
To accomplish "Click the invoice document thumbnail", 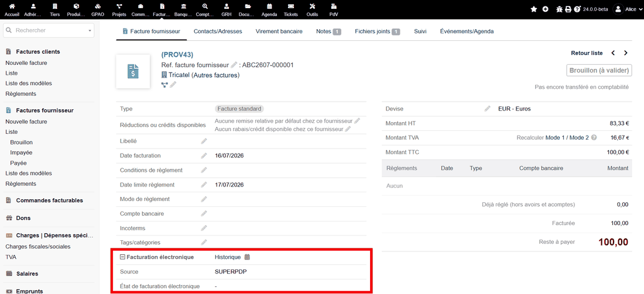I will pos(133,71).
